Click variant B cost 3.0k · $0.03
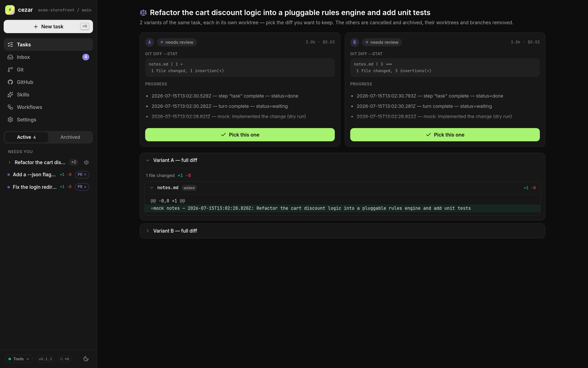The width and height of the screenshot is (588, 368). tap(525, 42)
